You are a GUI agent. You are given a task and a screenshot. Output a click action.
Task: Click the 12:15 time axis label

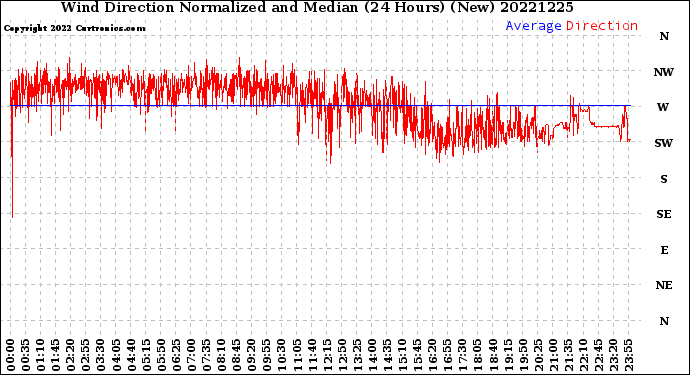(326, 356)
